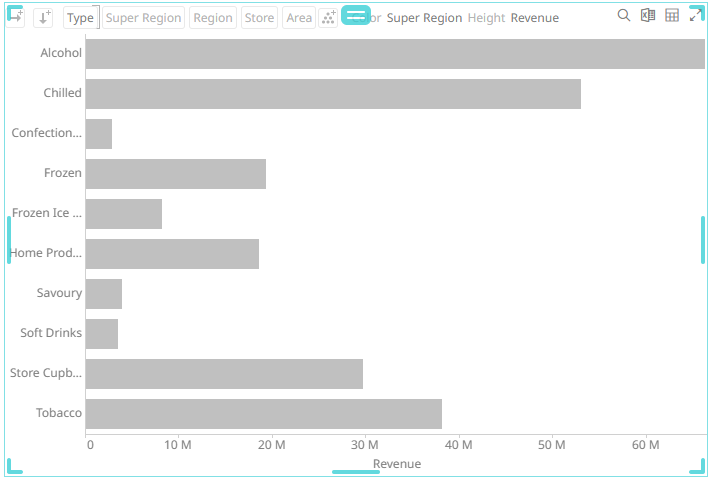Click the left edge resize handle
The width and height of the screenshot is (713, 484).
click(9, 240)
